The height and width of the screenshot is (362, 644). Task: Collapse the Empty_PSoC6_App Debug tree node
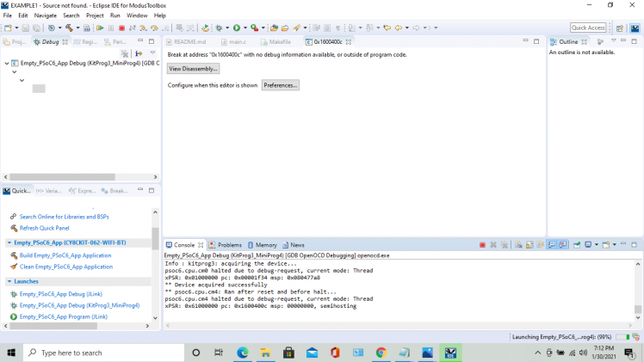pos(4,63)
